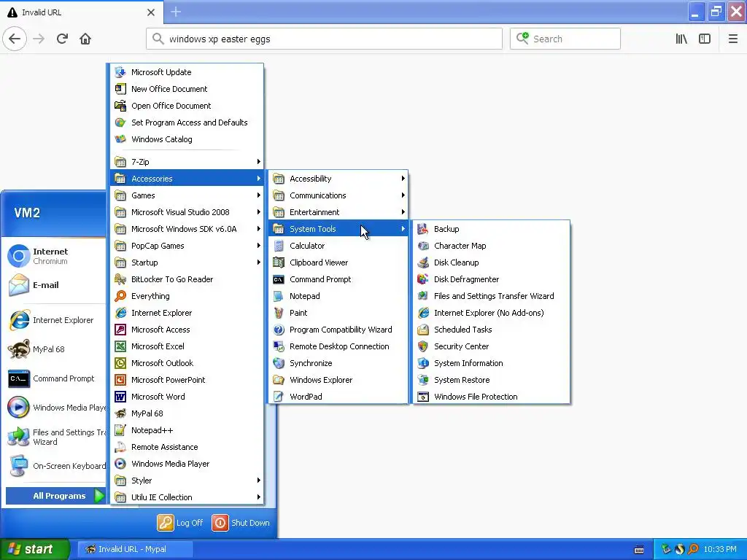This screenshot has width=747, height=560.
Task: Open WordPad
Action: [338, 397]
